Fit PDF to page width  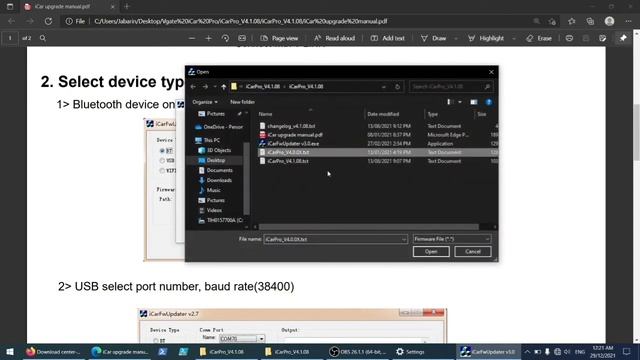click(x=242, y=38)
